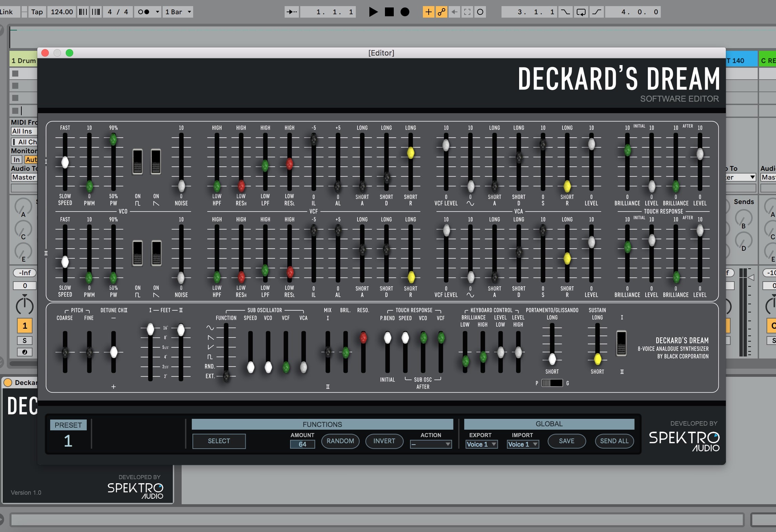Toggle VCO I square wave ON switch
Image resolution: width=776 pixels, height=532 pixels.
(138, 162)
